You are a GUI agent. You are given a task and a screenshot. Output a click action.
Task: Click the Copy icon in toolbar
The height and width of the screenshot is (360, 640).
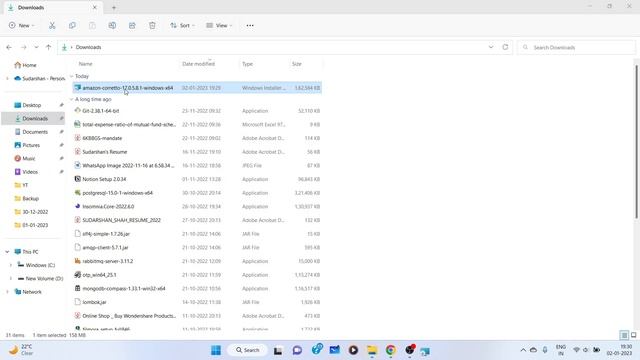click(x=72, y=25)
